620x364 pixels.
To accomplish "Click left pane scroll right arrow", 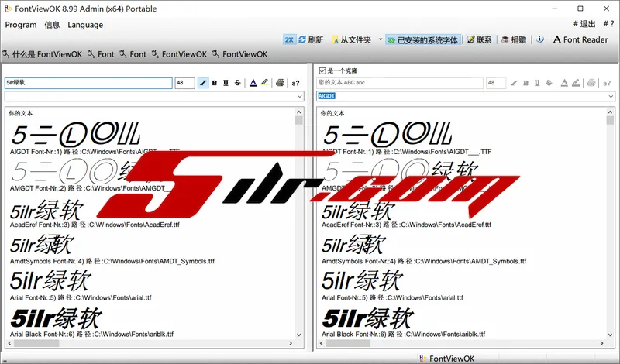I will [x=291, y=343].
